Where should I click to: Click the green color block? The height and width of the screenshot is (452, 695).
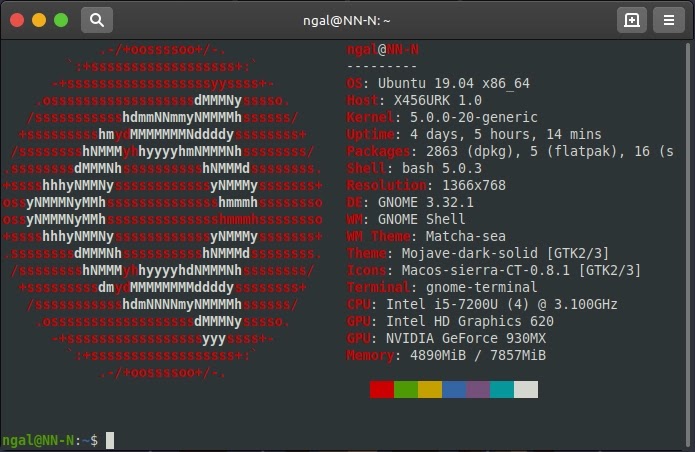click(406, 390)
